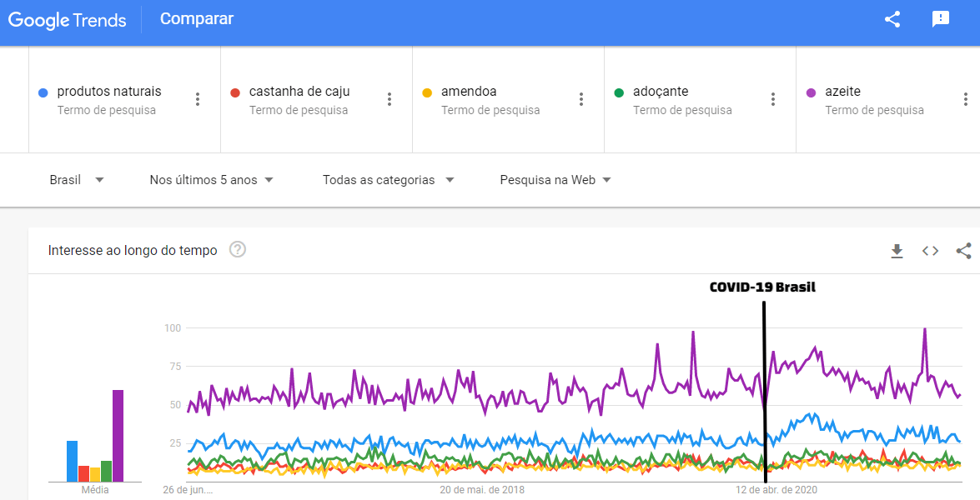Screen dimensions: 980x500
Task: Open the Pesquisa na Web dropdown
Action: tap(555, 180)
